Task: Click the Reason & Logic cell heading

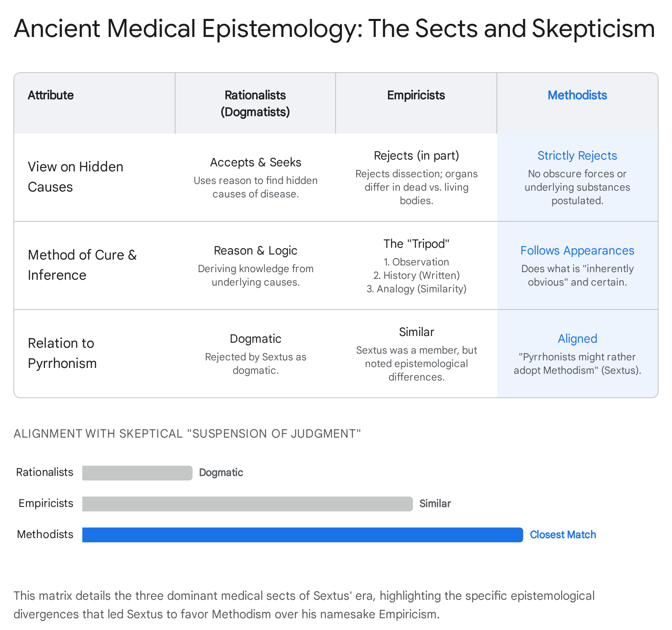Action: click(255, 251)
